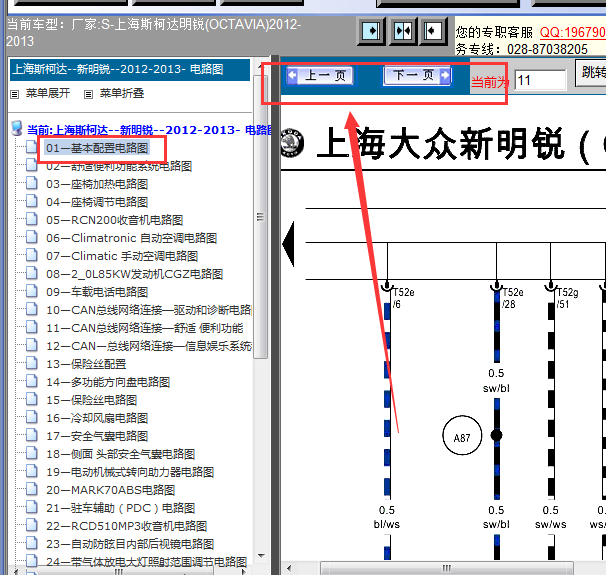Click the current page number field
This screenshot has width=606, height=575.
point(540,80)
